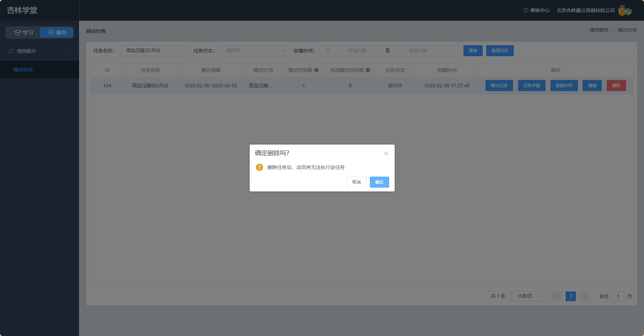Open the 任务状态 dropdown
The height and width of the screenshot is (336, 644).
256,51
